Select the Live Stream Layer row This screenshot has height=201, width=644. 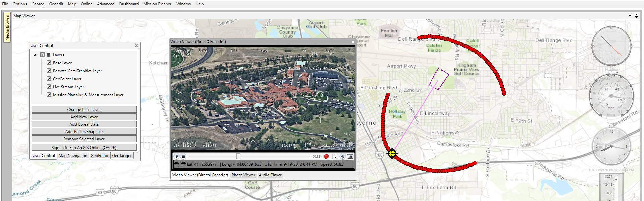(68, 87)
